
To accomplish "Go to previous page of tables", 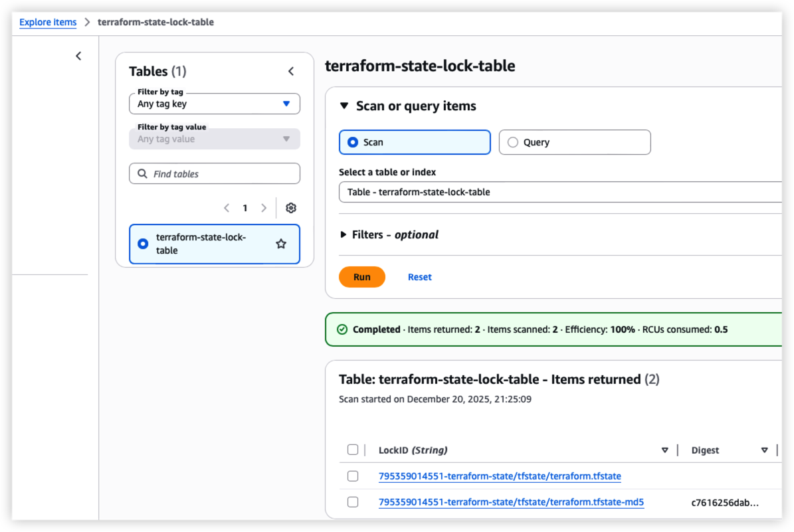I will point(227,208).
